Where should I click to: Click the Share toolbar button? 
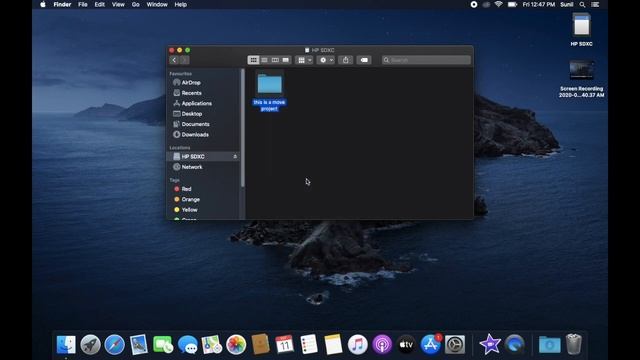pos(346,60)
